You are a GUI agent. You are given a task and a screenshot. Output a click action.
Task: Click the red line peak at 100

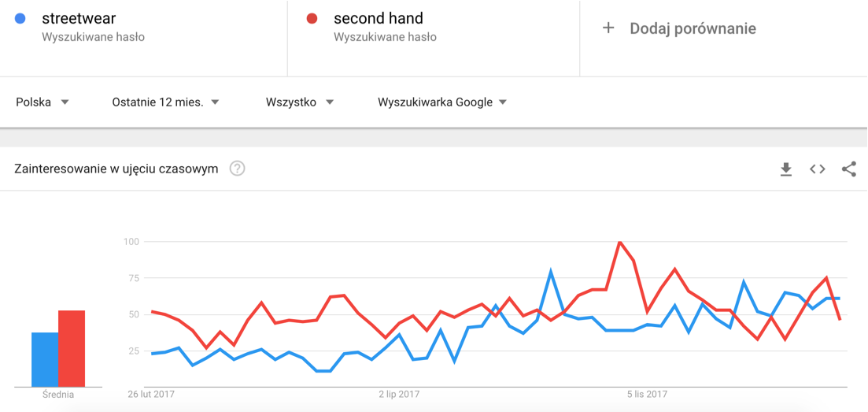click(620, 242)
